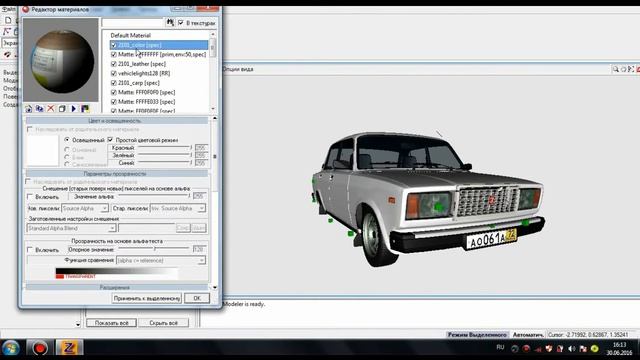640x360 pixels.
Task: Click the properties panel scroll-down arrow
Action: [215, 288]
